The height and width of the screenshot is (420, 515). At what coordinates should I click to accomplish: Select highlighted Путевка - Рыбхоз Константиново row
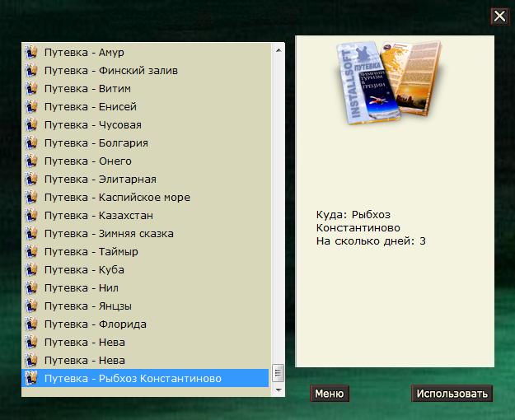(145, 378)
